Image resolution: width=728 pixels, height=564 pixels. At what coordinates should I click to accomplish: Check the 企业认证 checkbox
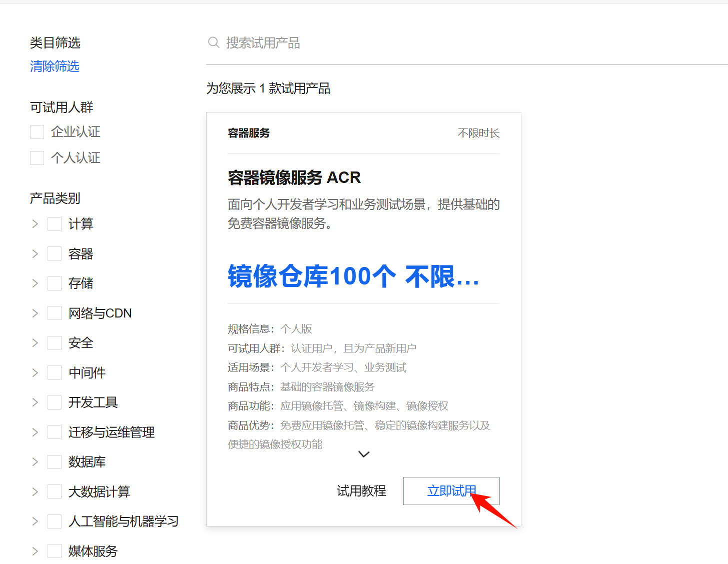[x=37, y=131]
